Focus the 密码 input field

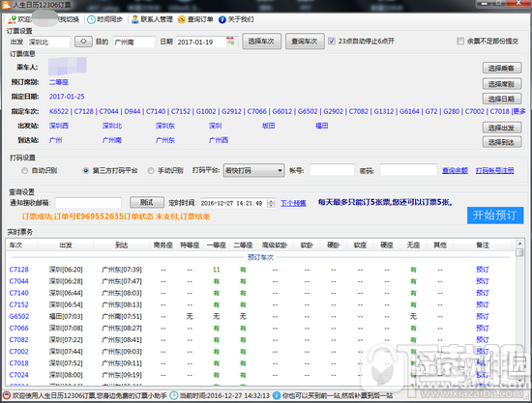point(408,170)
